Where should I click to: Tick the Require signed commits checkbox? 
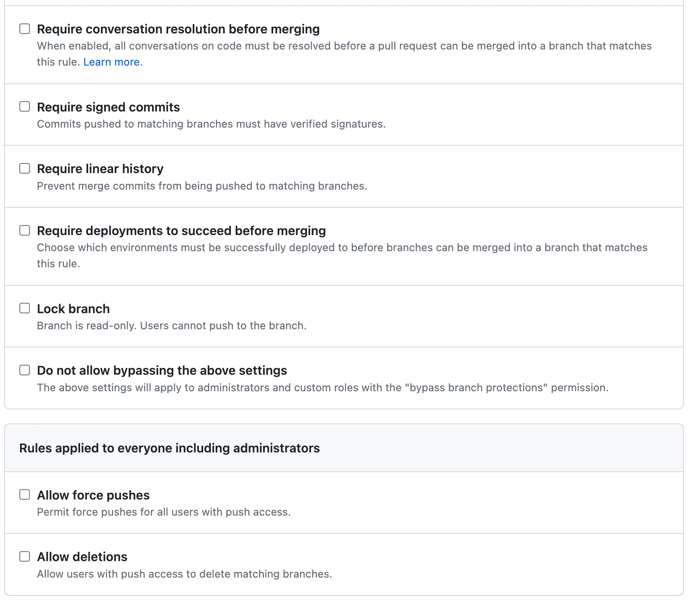pos(25,106)
